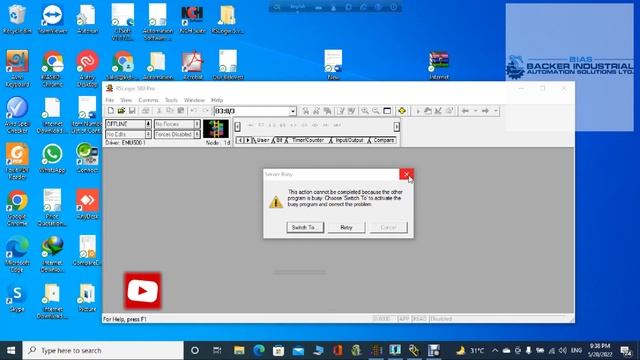Open dropdown arrow beside back navigation arrow
The height and width of the screenshot is (360, 640).
point(475,111)
